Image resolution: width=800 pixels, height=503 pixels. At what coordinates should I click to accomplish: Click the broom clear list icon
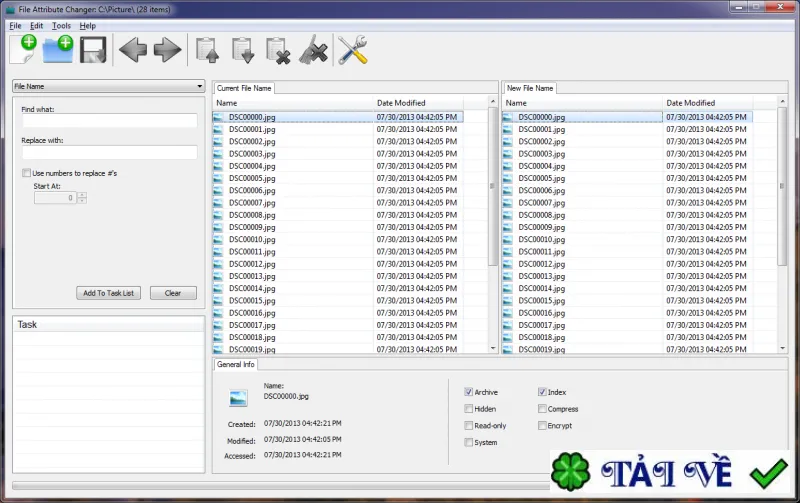(x=313, y=49)
